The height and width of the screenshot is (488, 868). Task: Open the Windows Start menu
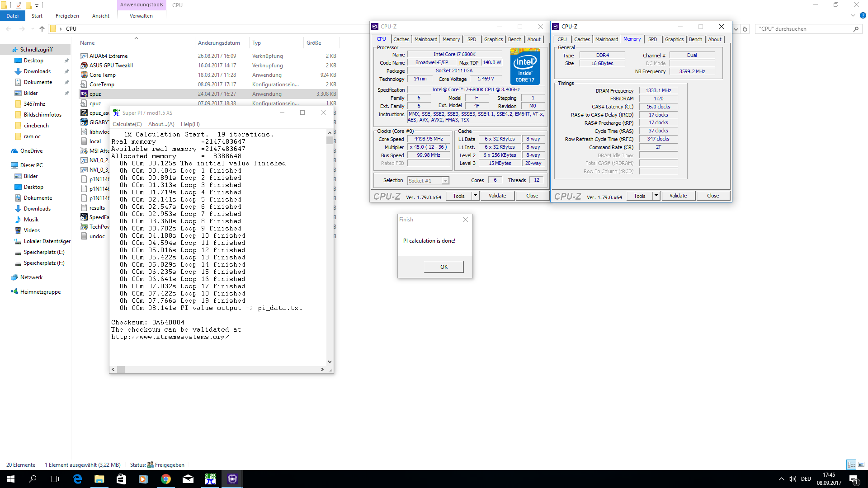[x=11, y=479]
